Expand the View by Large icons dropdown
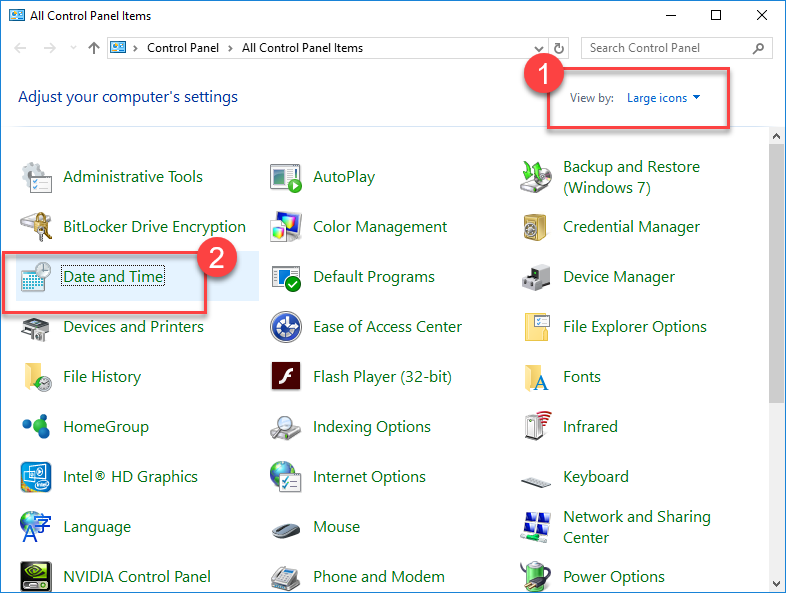This screenshot has width=786, height=593. 664,98
